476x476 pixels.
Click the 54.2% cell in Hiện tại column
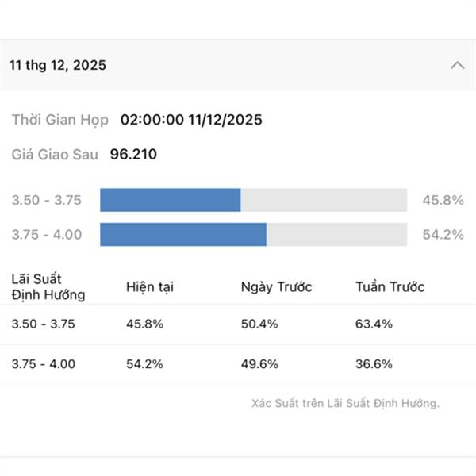144,364
